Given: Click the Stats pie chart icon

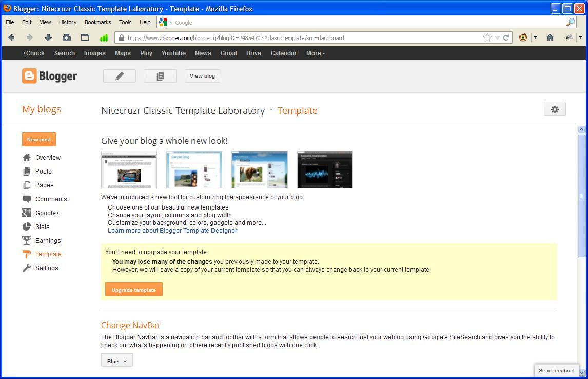Looking at the screenshot, I should [x=27, y=226].
